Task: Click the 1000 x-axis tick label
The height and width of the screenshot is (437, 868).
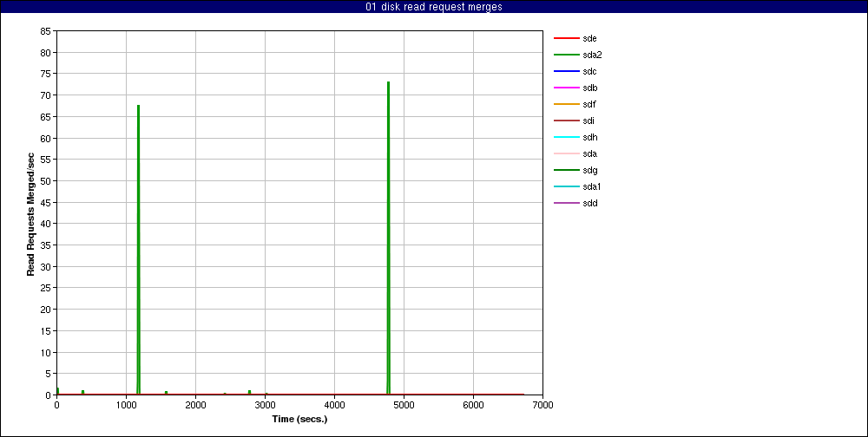Action: coord(126,405)
